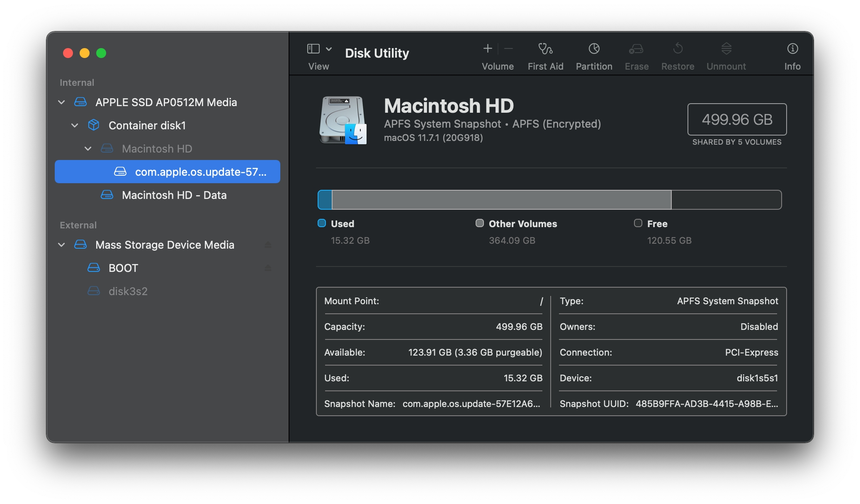
Task: Click the 499.96 GB capacity box
Action: point(737,119)
